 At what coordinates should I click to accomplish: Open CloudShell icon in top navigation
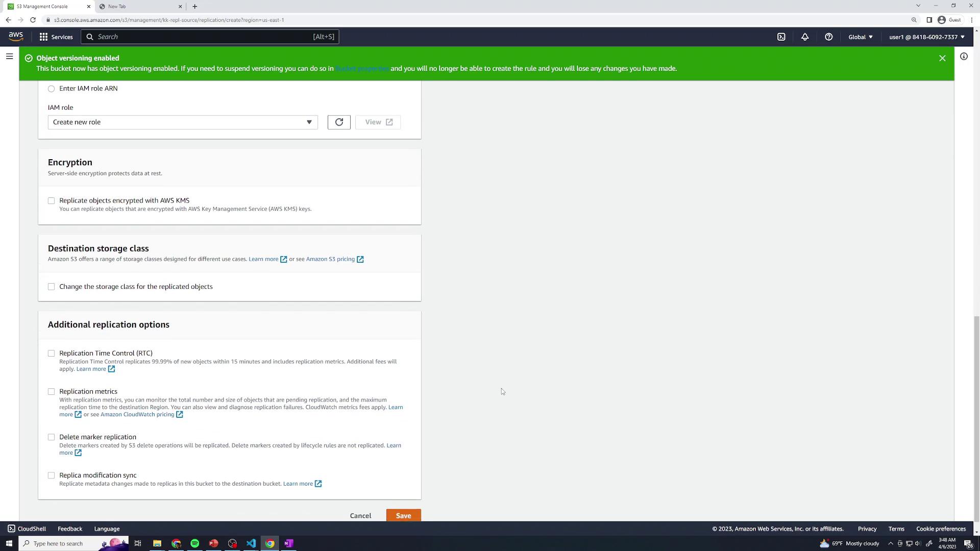pyautogui.click(x=781, y=37)
